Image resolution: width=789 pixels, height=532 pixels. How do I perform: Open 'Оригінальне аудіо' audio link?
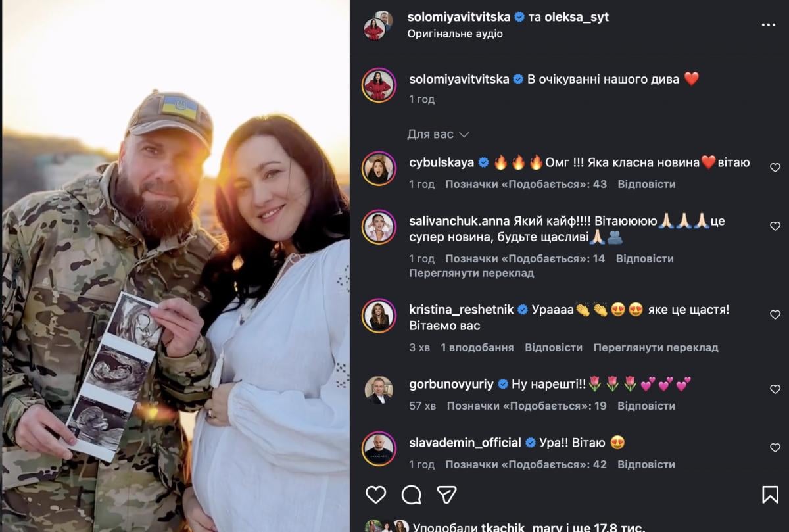(455, 34)
